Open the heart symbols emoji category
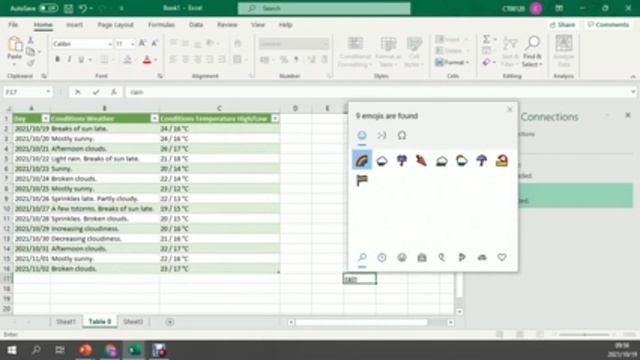The width and height of the screenshot is (640, 360). 502,257
